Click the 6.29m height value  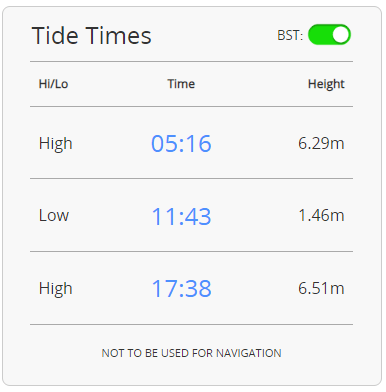[321, 143]
